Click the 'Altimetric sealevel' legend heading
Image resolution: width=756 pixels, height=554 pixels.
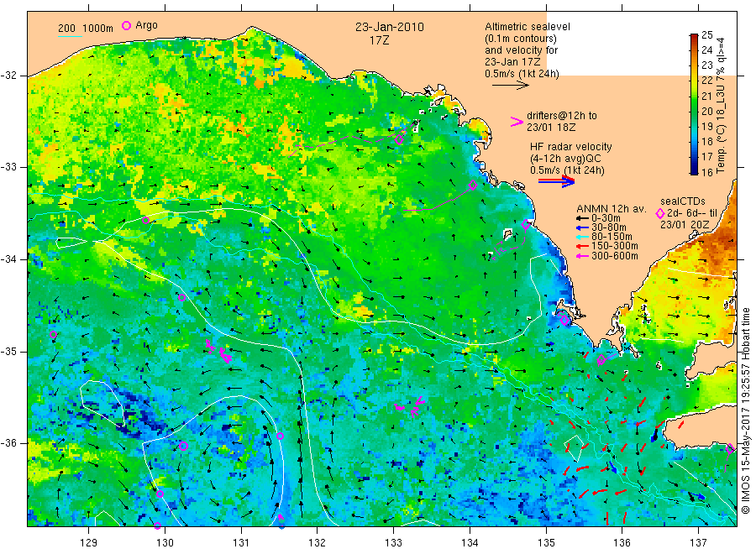(x=528, y=27)
